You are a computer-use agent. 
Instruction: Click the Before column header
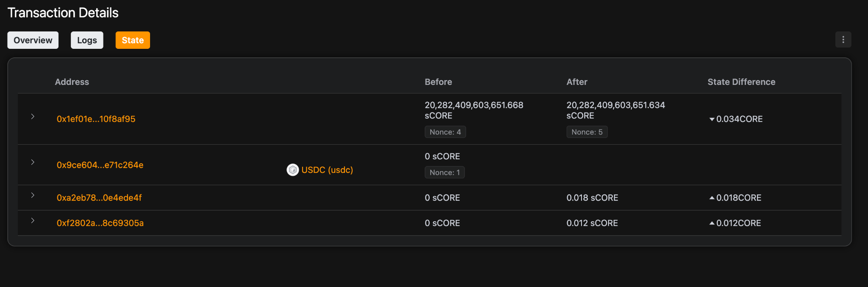438,82
